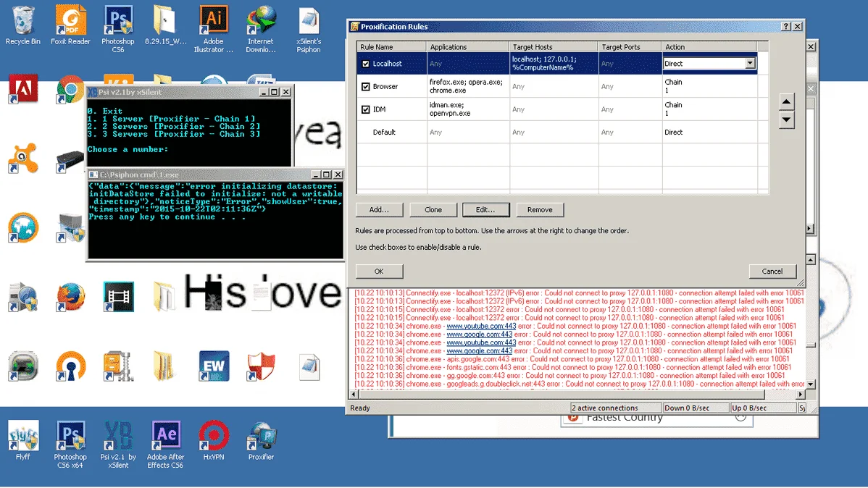Open the 8.29.15_W... folder icon
Viewport: 868px width, 488px height.
(165, 26)
